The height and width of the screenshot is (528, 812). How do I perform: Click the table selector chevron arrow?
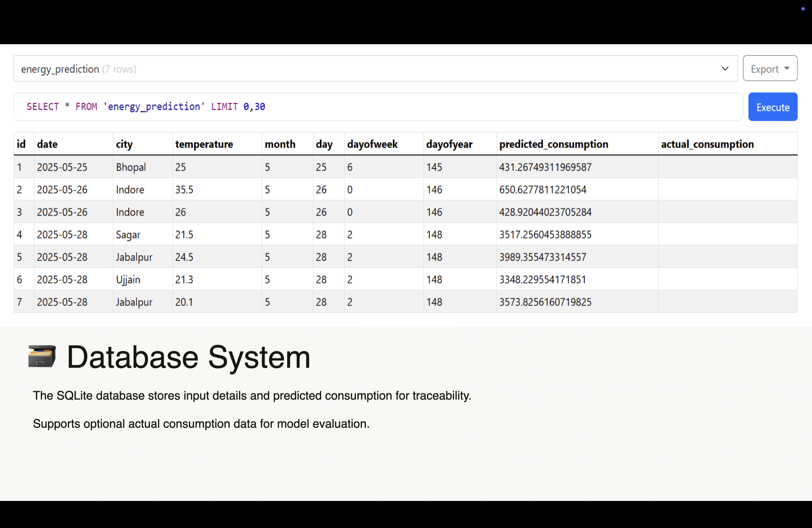point(725,69)
